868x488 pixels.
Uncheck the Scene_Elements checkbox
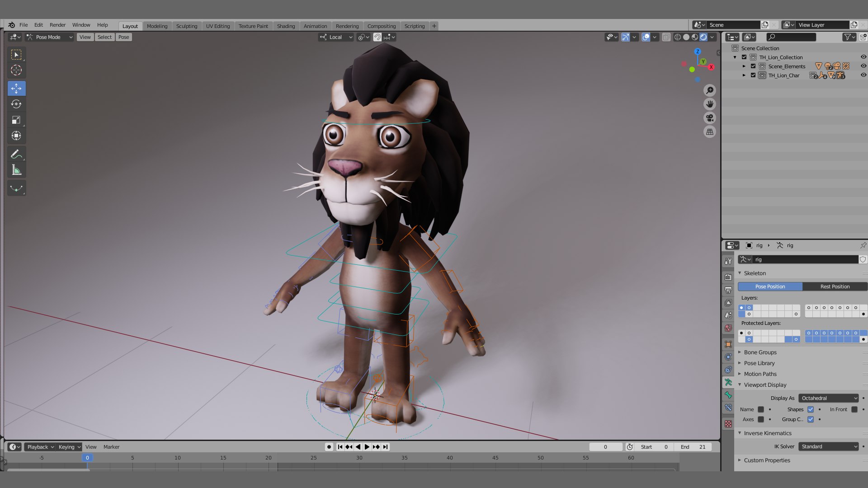tap(753, 66)
